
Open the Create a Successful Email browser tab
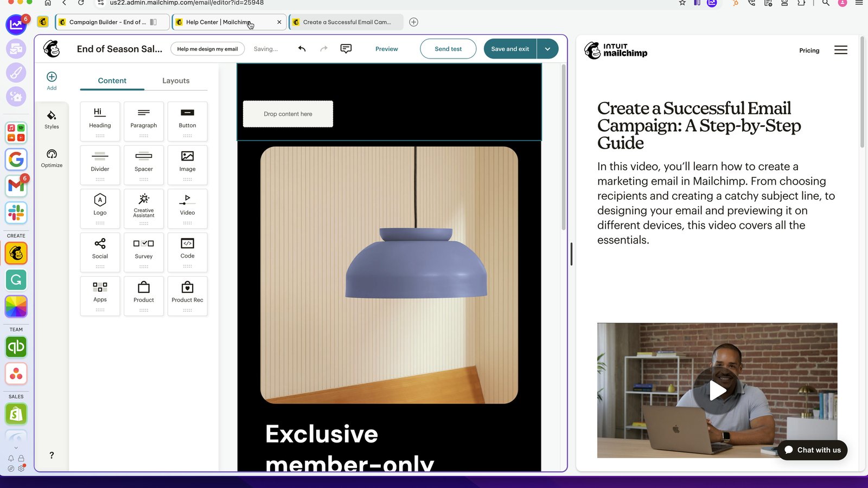(x=346, y=22)
